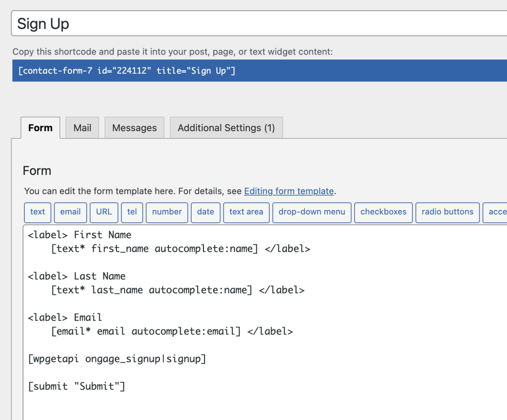Switch to the Mail tab

coord(82,127)
